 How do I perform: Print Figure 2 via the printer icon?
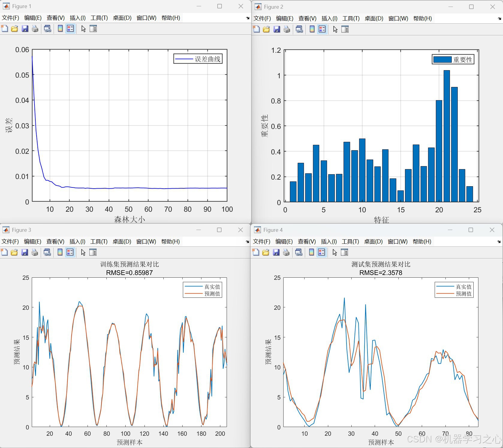(287, 29)
